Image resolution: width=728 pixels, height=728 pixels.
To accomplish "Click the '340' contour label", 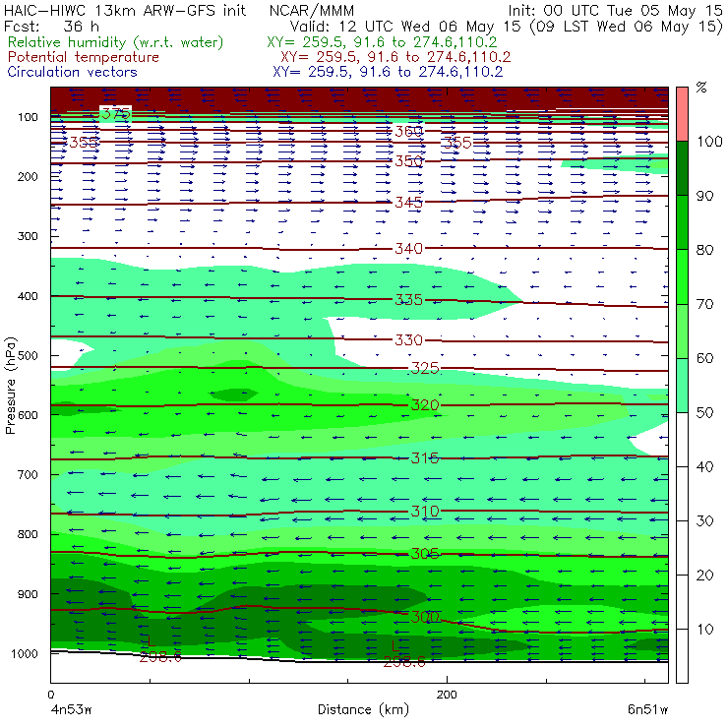I will click(408, 248).
